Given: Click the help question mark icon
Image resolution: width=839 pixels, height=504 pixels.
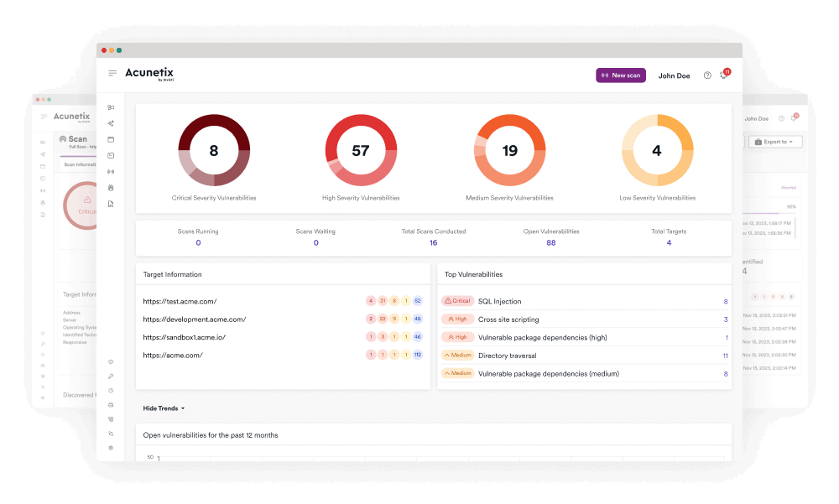Looking at the screenshot, I should tap(707, 75).
